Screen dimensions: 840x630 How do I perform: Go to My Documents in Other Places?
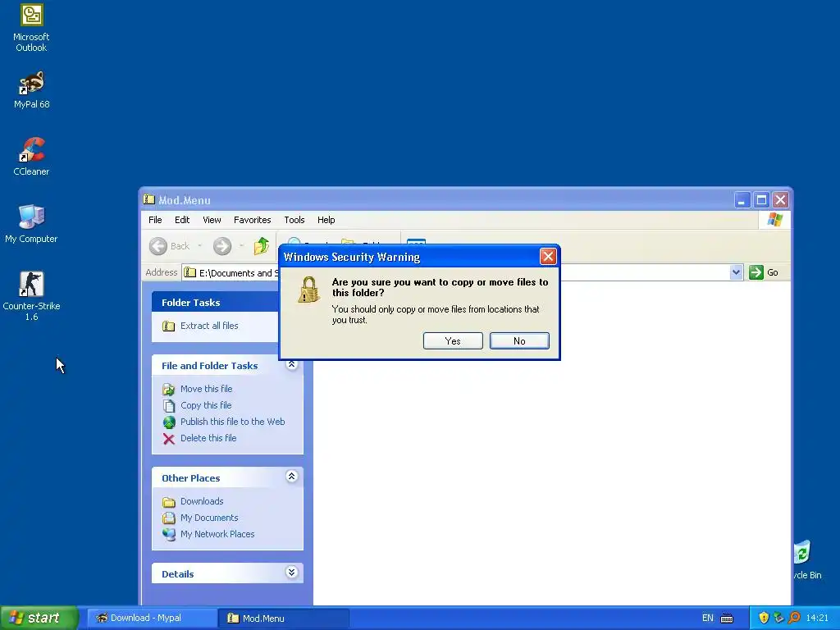pos(209,518)
